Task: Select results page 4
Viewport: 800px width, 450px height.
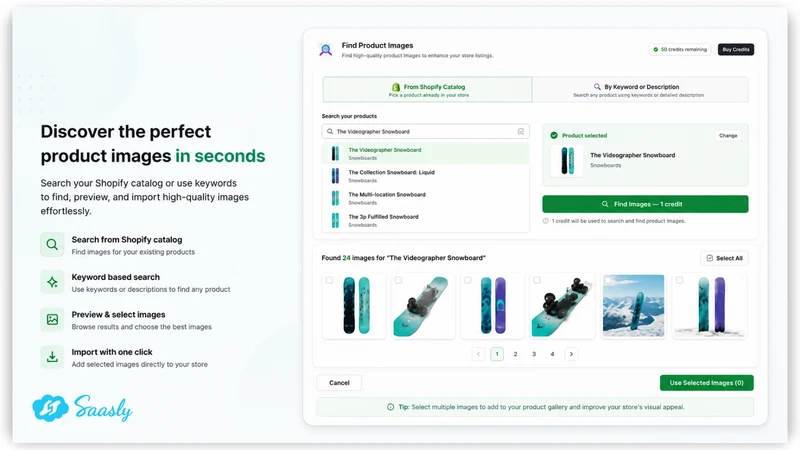Action: pyautogui.click(x=552, y=354)
